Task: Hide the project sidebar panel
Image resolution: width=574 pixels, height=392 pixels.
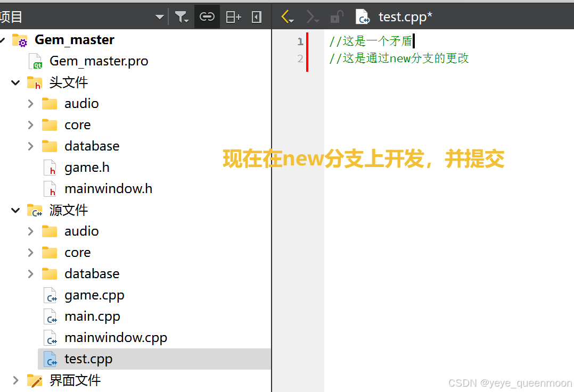Action: pyautogui.click(x=257, y=17)
